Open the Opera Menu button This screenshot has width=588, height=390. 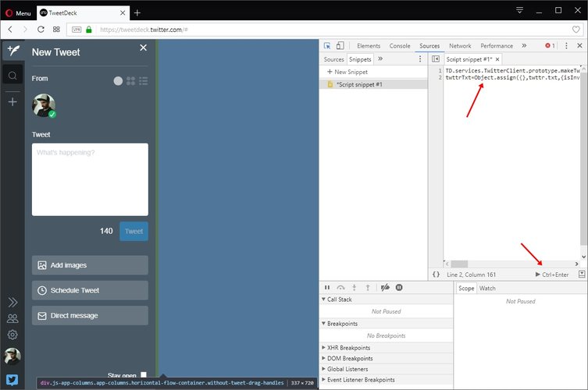pos(18,13)
